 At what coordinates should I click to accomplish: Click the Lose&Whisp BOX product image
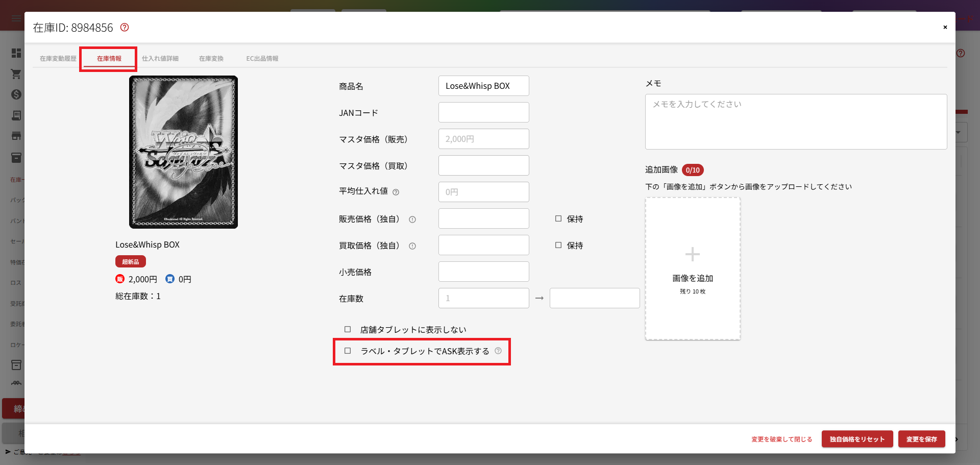click(x=183, y=152)
